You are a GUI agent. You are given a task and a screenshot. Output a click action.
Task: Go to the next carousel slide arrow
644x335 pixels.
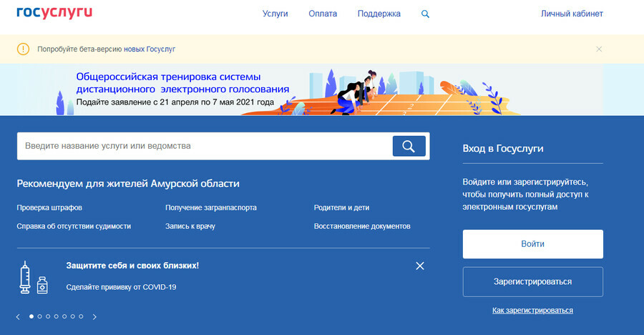point(94,317)
